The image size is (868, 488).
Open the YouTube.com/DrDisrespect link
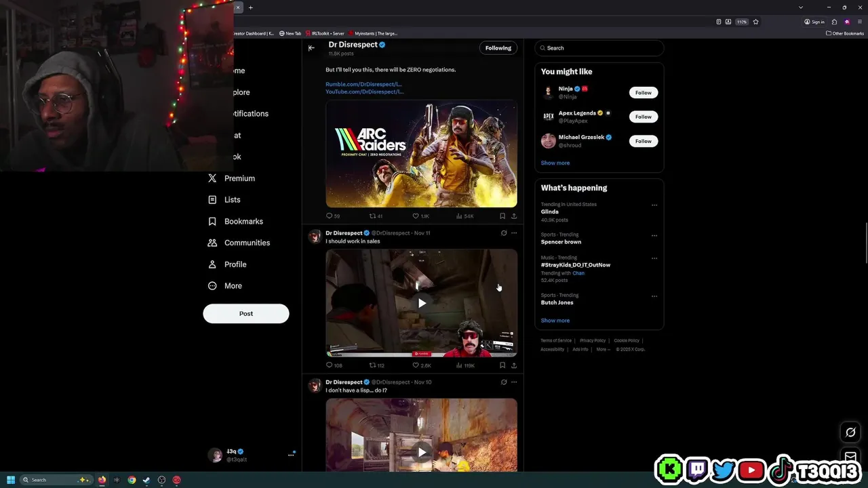[365, 91]
